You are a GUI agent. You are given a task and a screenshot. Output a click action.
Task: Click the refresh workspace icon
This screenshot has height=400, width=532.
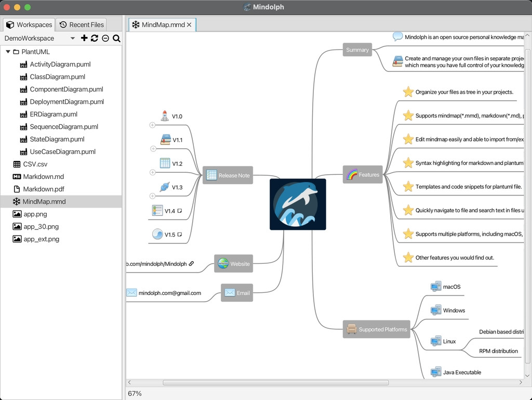[x=95, y=38]
